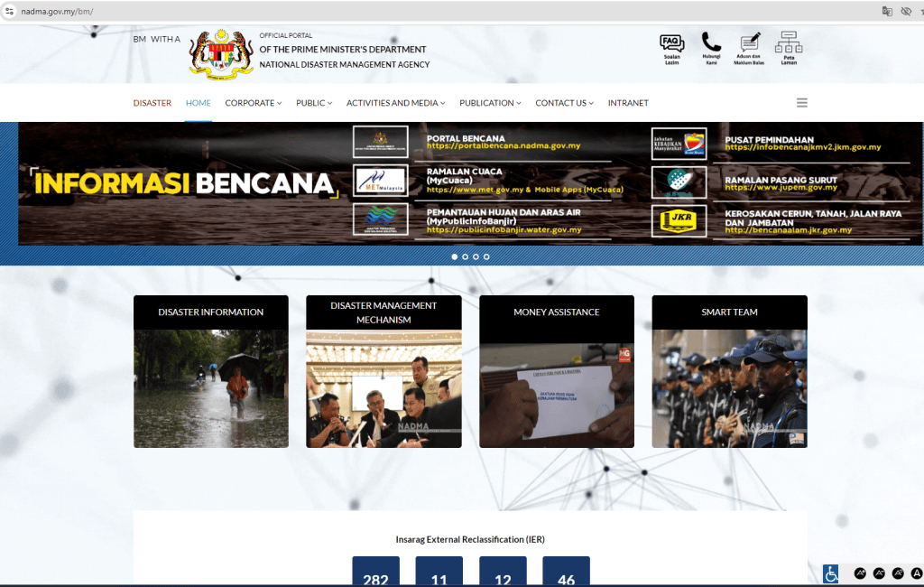Screen dimensions: 924x587
Task: Open the INTRANET menu item
Action: coord(628,103)
